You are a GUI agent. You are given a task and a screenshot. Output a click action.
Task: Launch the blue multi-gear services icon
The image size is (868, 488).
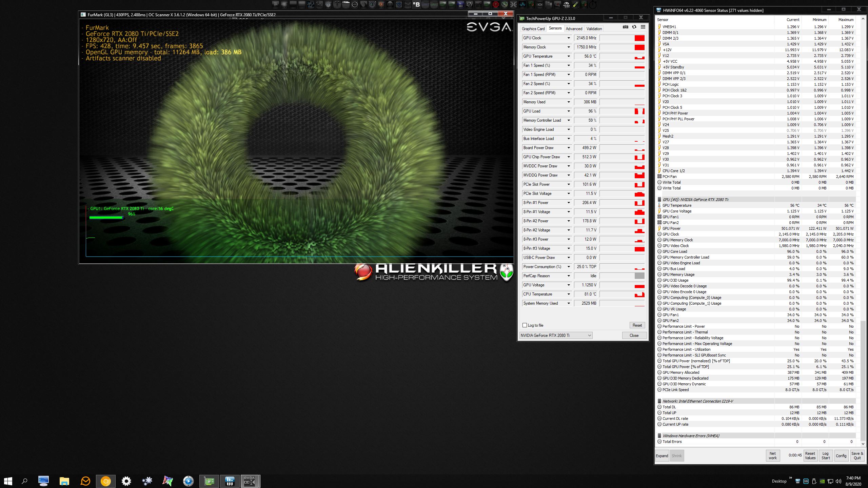147,481
